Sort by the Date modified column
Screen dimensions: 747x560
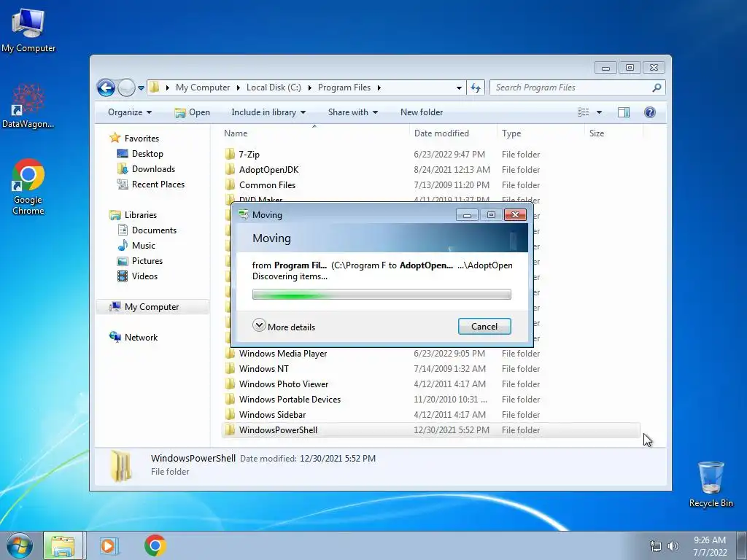coord(453,133)
